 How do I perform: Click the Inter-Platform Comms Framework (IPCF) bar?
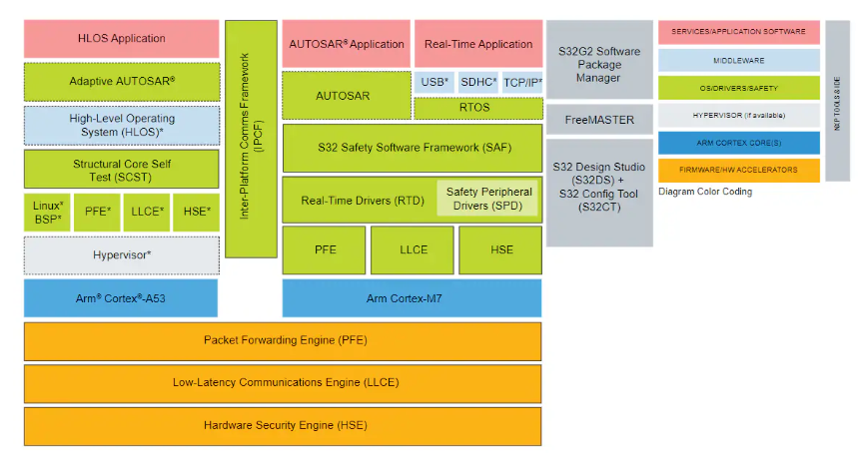click(x=251, y=139)
